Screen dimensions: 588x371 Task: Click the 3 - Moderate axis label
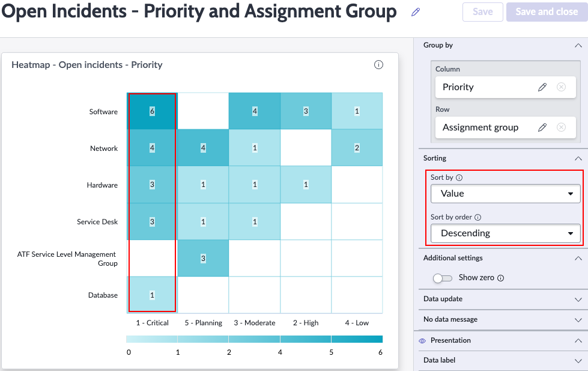pos(255,323)
